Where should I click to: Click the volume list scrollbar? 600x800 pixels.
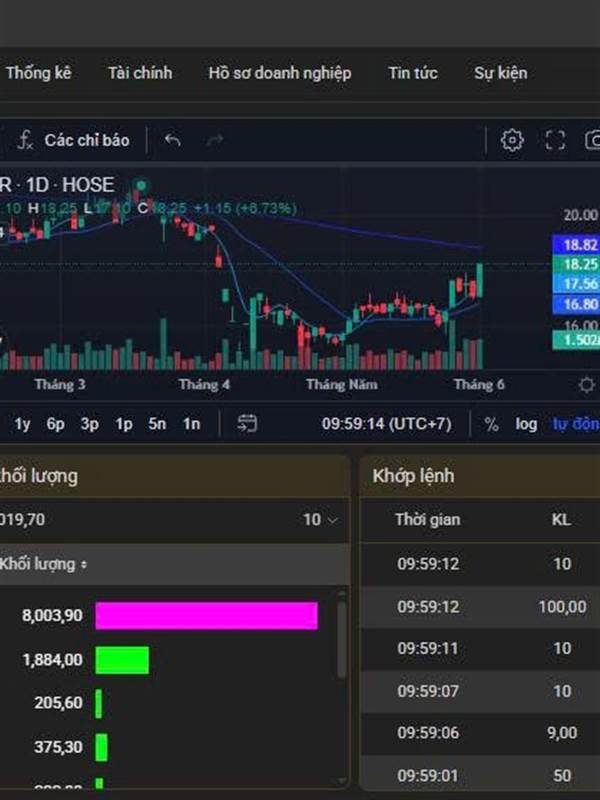click(x=341, y=641)
